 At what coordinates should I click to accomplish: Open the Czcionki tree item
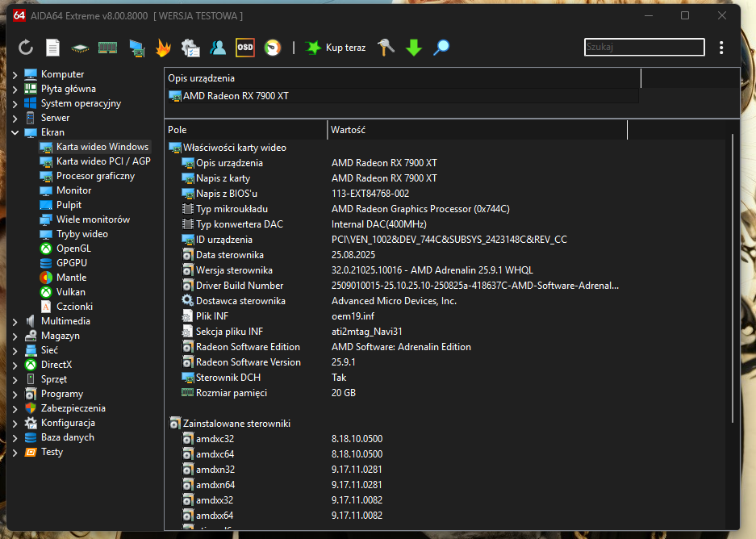tap(66, 306)
